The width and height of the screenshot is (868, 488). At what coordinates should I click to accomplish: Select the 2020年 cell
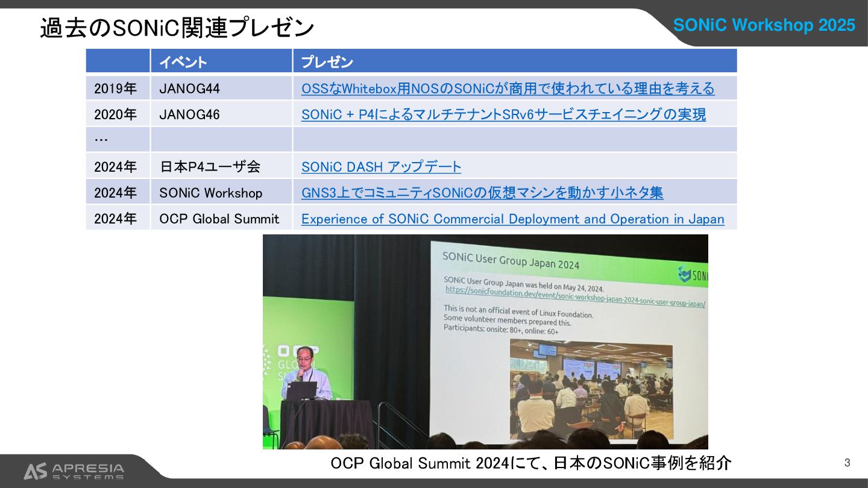[118, 114]
